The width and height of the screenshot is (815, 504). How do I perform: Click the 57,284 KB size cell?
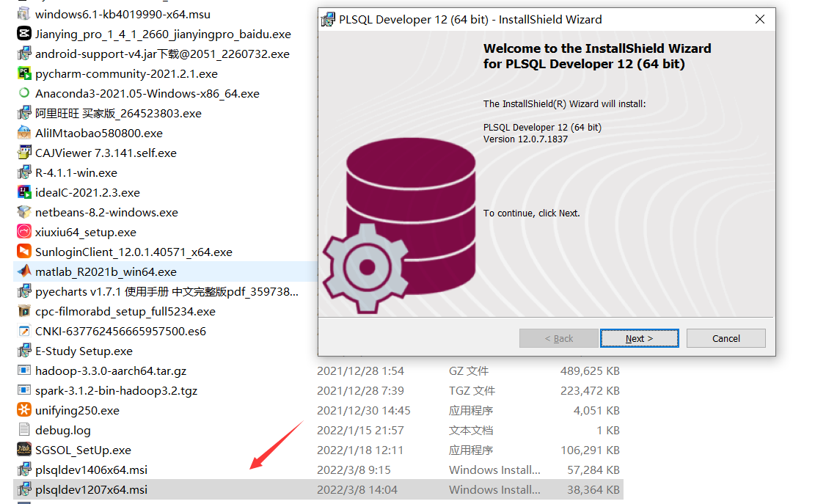(593, 470)
